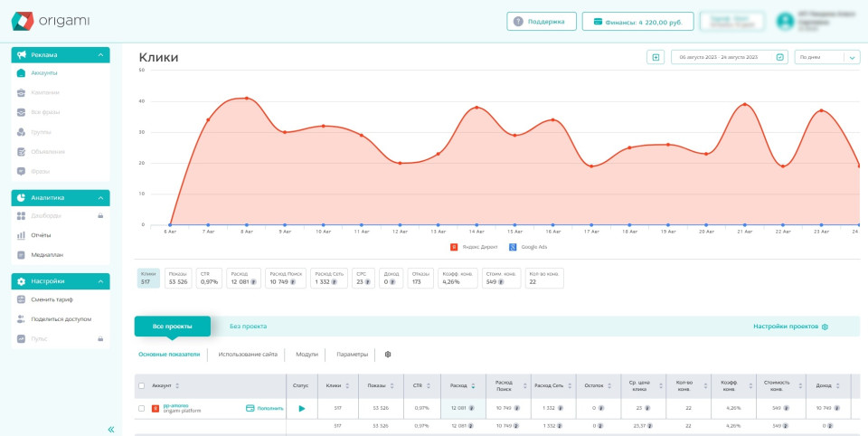Click the Сменить тариф sidebar item

(52, 299)
